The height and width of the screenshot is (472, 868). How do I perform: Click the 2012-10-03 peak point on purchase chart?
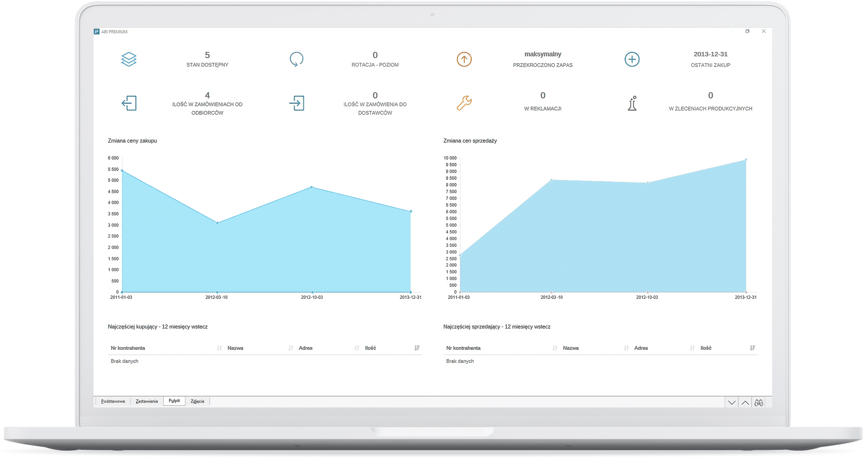(x=311, y=187)
